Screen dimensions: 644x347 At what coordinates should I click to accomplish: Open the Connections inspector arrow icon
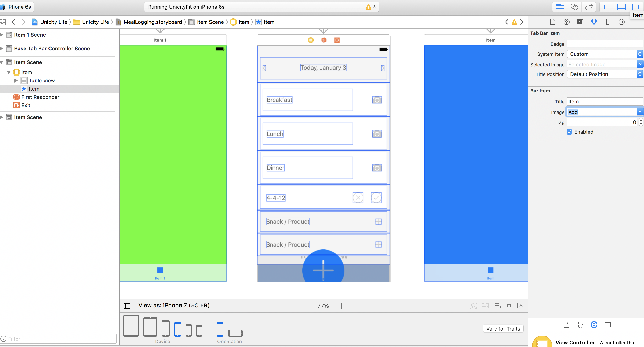click(x=621, y=22)
